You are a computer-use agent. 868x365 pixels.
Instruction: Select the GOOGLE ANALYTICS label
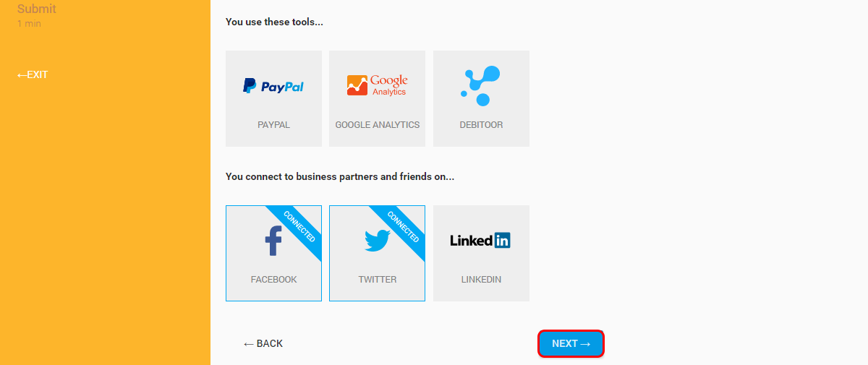coord(377,125)
